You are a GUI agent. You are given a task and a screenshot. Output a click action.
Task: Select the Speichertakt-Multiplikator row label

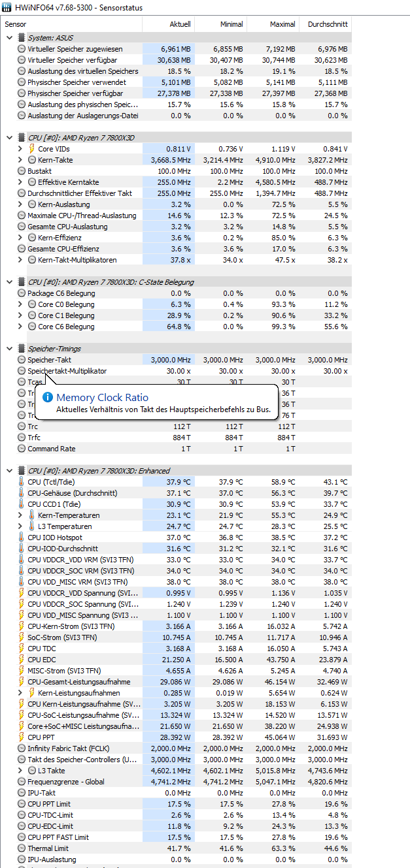[x=67, y=371]
